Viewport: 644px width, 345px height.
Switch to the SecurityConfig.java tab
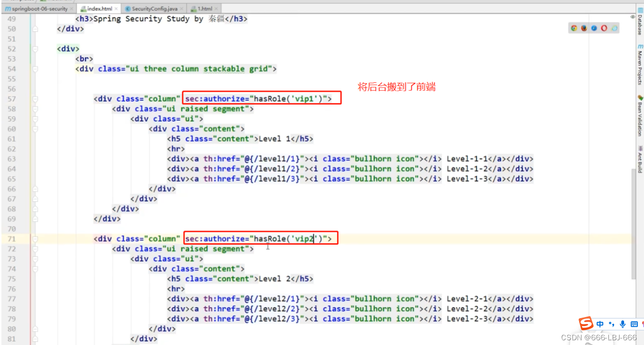coord(154,9)
